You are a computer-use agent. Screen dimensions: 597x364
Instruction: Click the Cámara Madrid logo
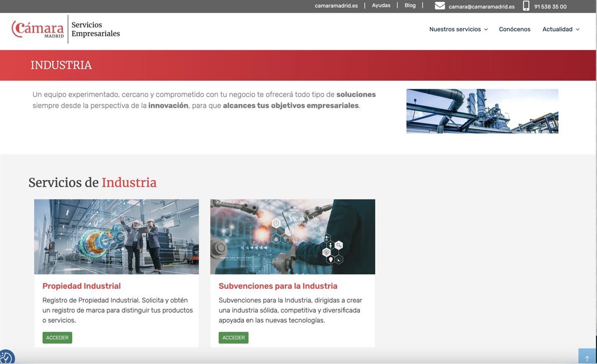coord(38,29)
